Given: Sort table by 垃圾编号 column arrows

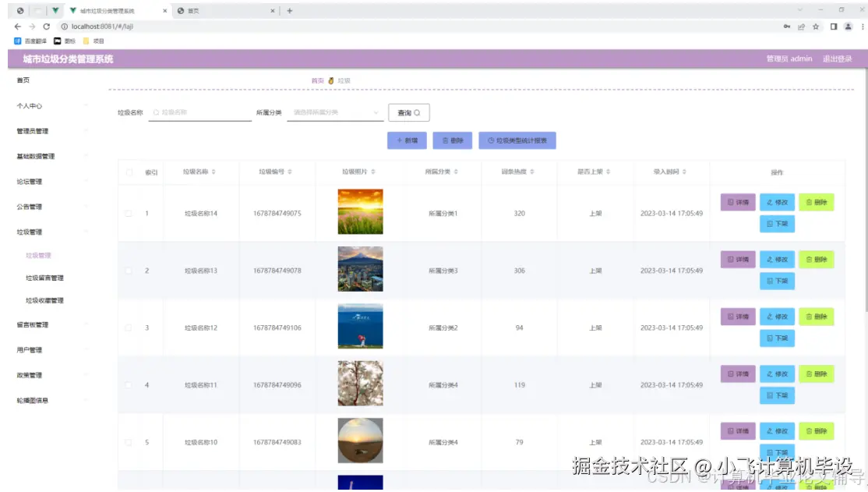Looking at the screenshot, I should (290, 172).
